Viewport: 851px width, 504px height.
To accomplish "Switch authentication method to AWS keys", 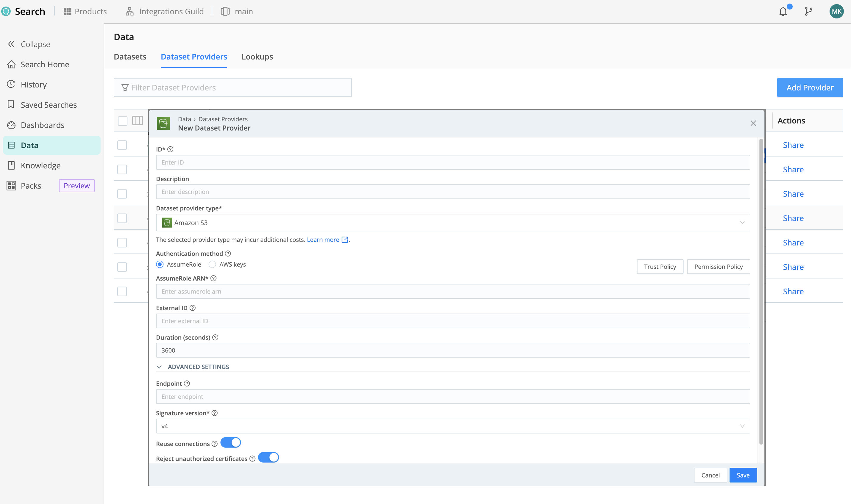I will (x=212, y=264).
